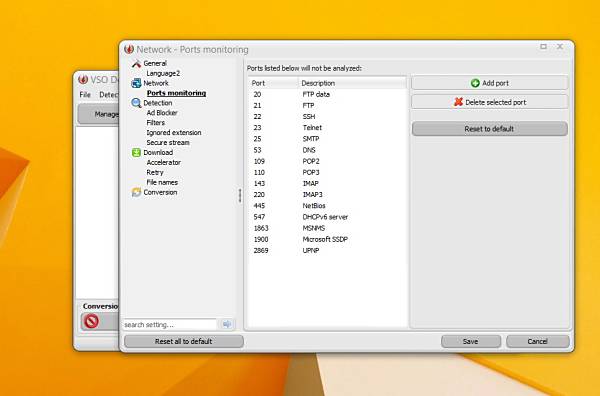Click the Conversion category icon
Viewport: 600px width, 396px height.
136,192
